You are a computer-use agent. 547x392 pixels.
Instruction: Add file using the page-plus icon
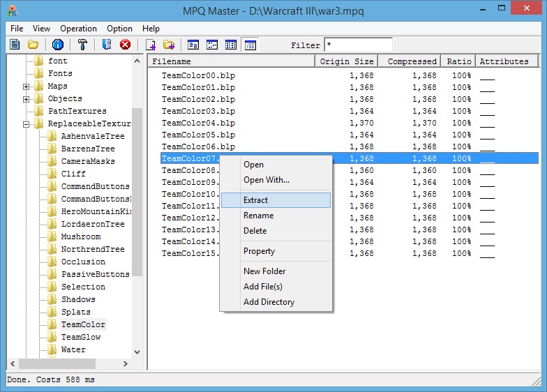pos(151,45)
